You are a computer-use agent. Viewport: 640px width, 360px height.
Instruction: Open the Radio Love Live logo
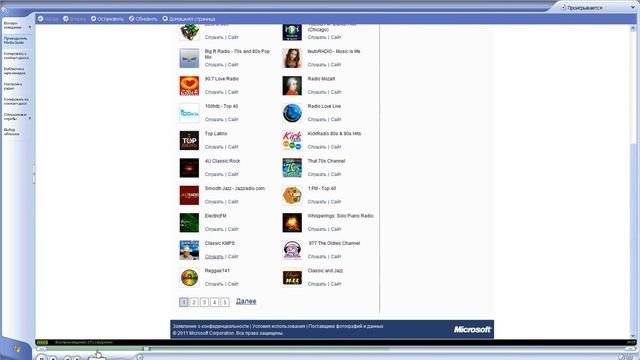[292, 113]
